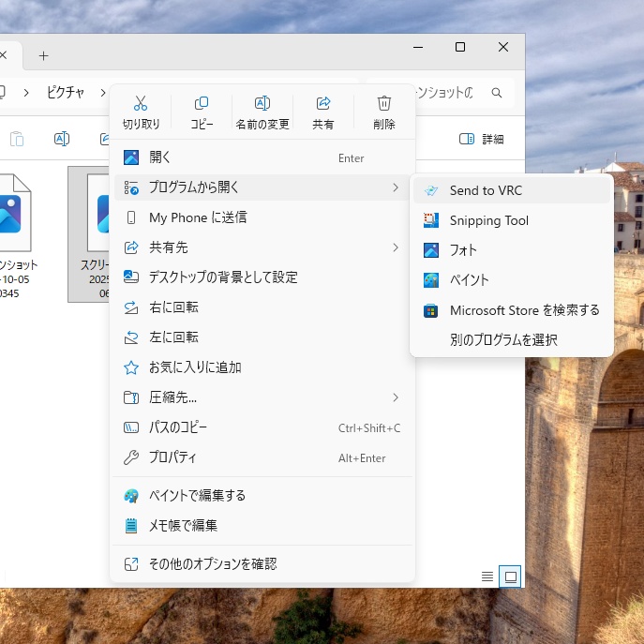
Task: Click the Share (共有) icon in context menu
Action: tap(323, 103)
